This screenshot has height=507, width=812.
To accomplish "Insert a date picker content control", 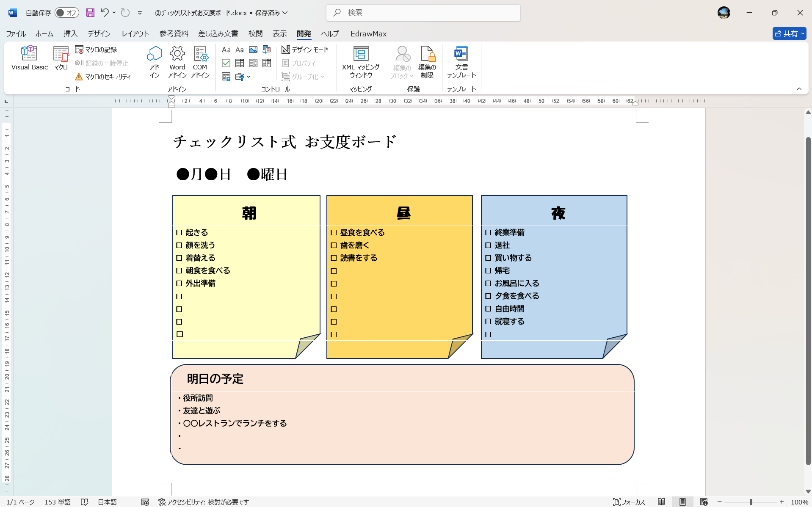I will pos(266,63).
